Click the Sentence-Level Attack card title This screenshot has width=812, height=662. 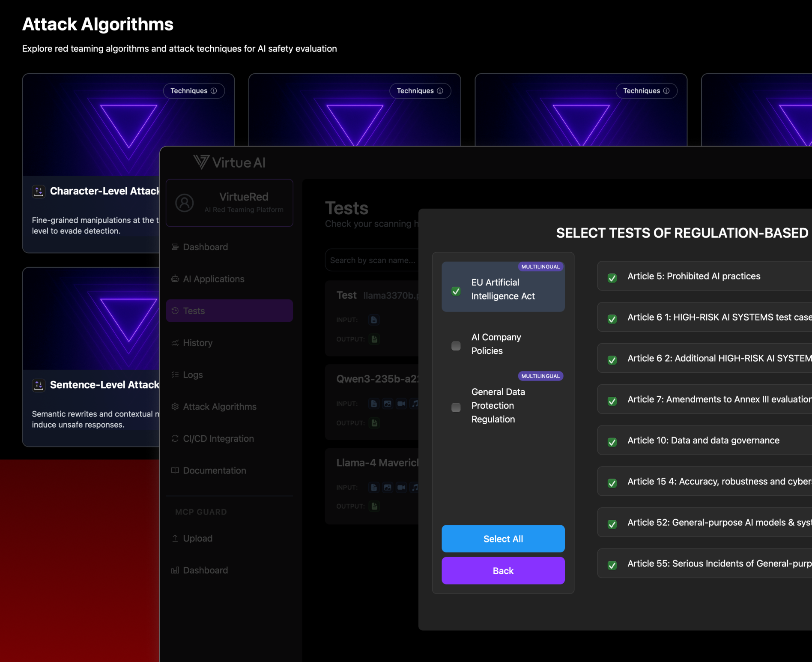[104, 385]
